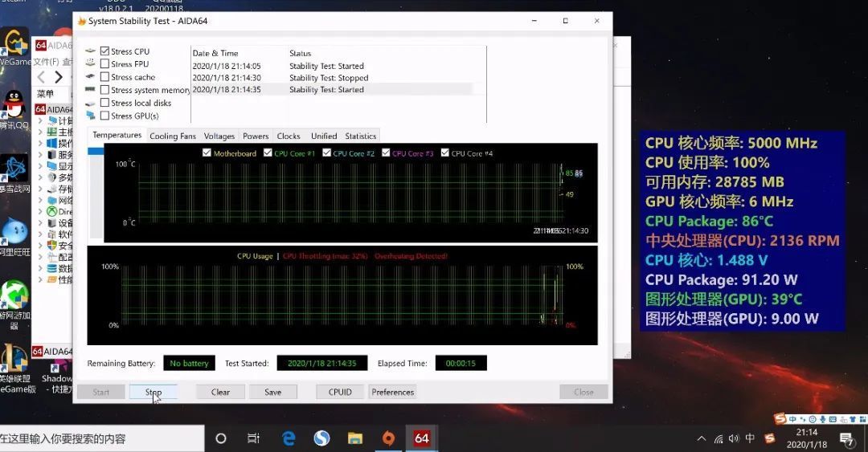
Task: Open the Shadow shortcut on the desktop
Action: coord(57,377)
